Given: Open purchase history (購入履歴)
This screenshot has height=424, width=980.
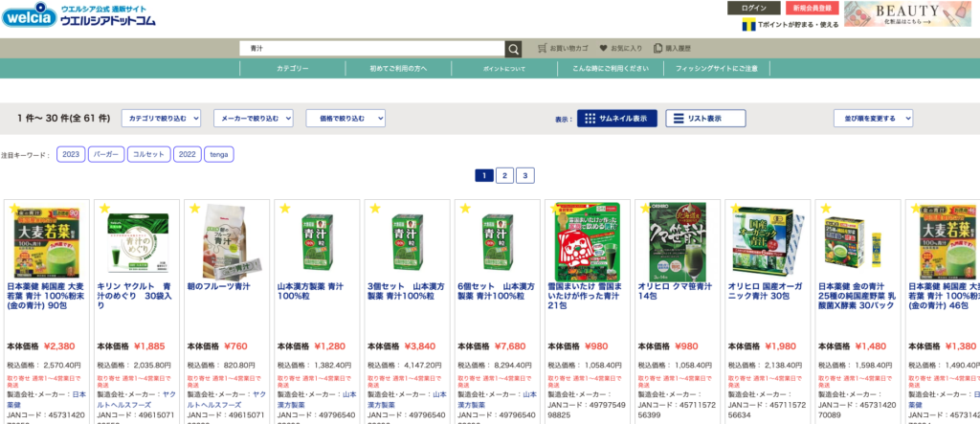Looking at the screenshot, I should pyautogui.click(x=673, y=48).
